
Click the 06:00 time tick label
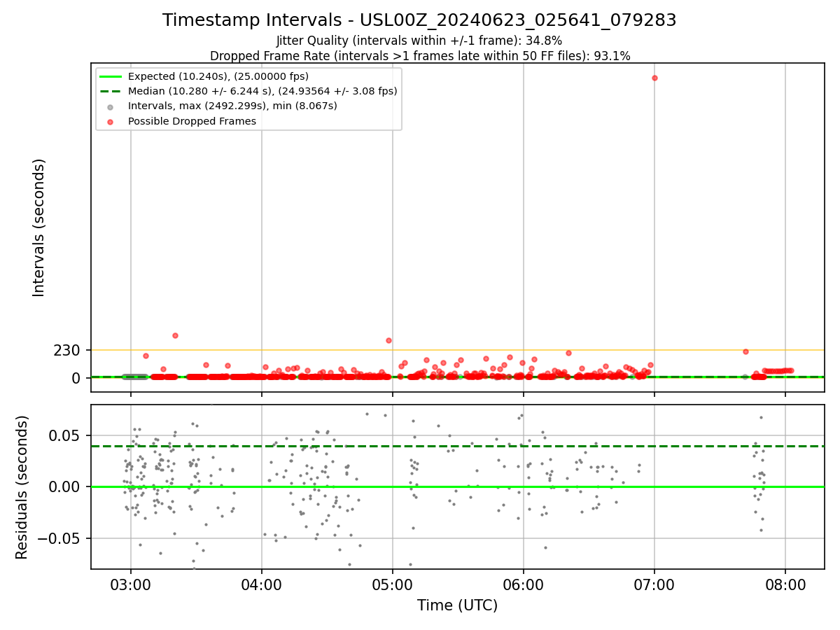click(524, 584)
